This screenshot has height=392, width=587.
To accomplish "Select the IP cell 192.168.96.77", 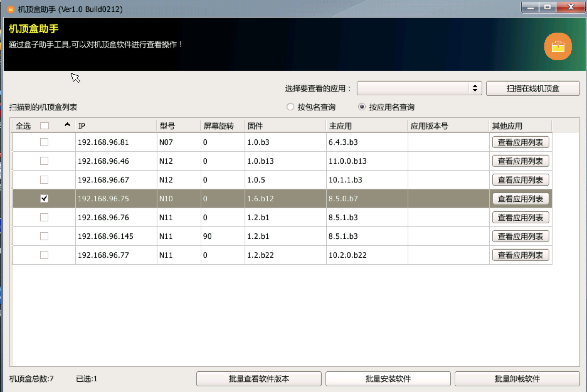I will tap(116, 255).
